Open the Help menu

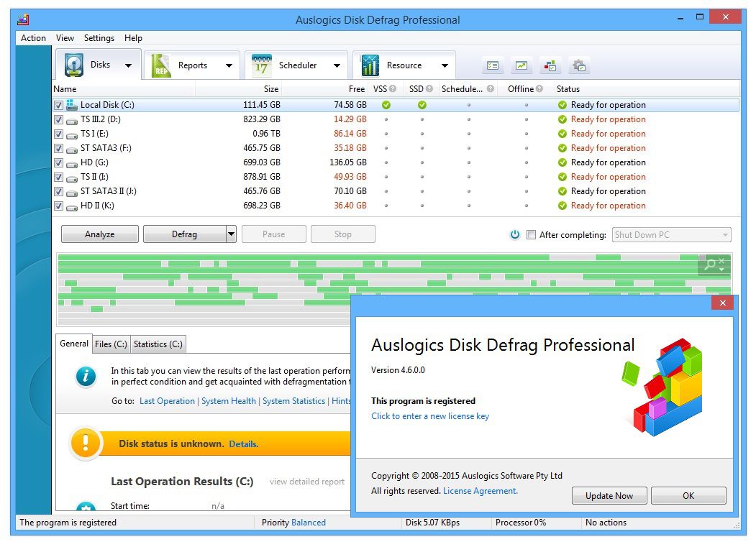pyautogui.click(x=133, y=38)
